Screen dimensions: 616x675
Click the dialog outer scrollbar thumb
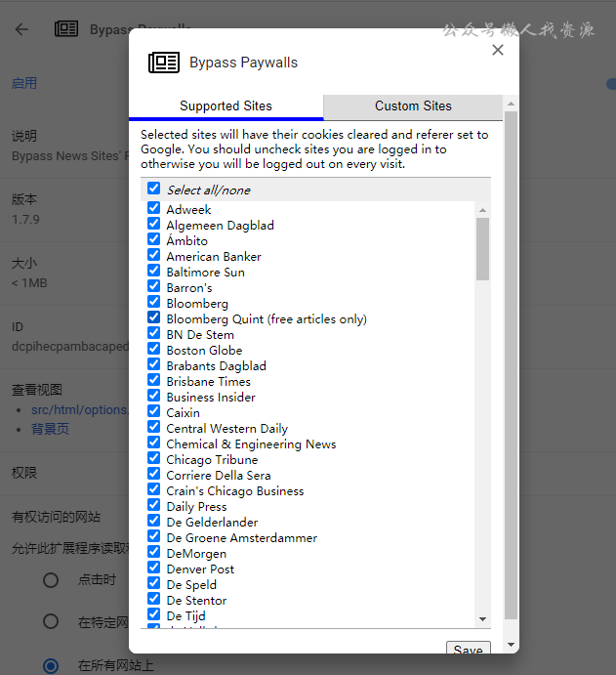click(x=511, y=365)
